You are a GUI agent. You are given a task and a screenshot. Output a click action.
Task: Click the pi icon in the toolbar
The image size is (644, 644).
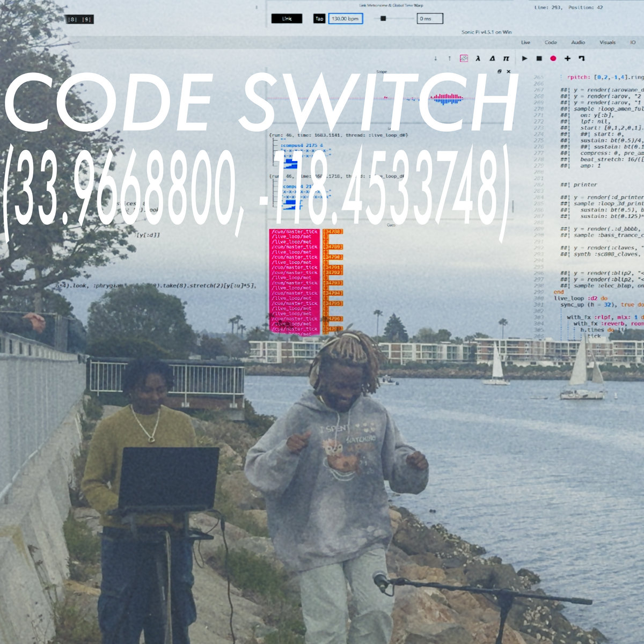[x=506, y=58]
